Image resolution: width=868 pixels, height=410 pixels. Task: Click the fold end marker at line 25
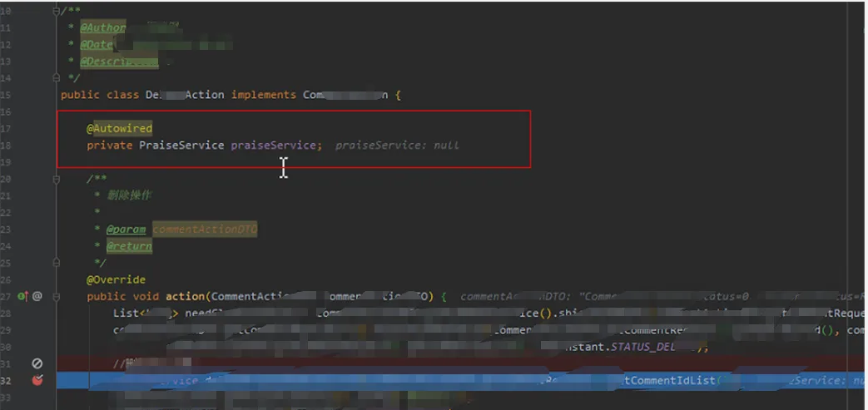56,263
